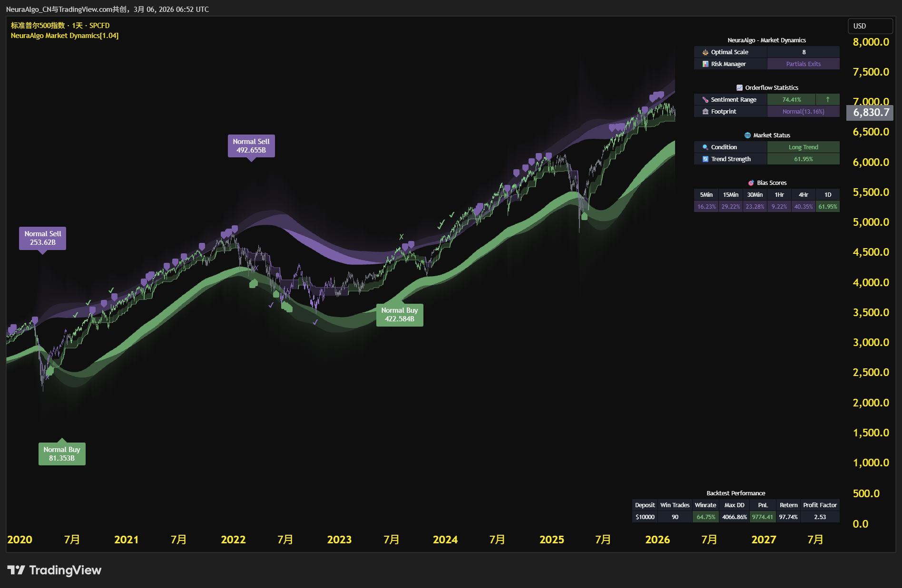This screenshot has width=902, height=588.
Task: Click the 40.35% bias score
Action: [804, 207]
